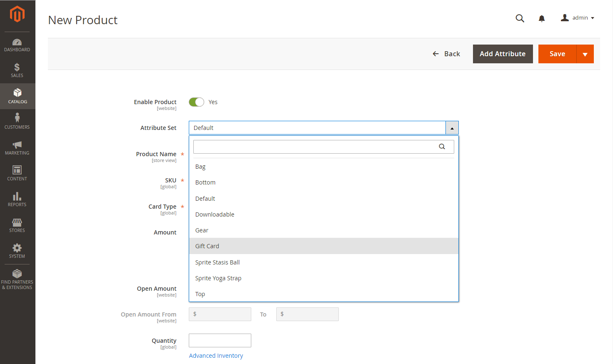Expand the Save button options arrow

tap(585, 54)
